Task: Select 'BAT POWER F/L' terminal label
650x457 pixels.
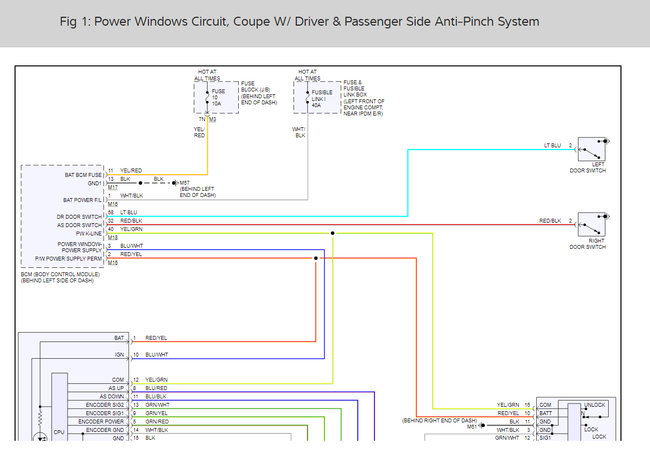Action: pos(82,200)
